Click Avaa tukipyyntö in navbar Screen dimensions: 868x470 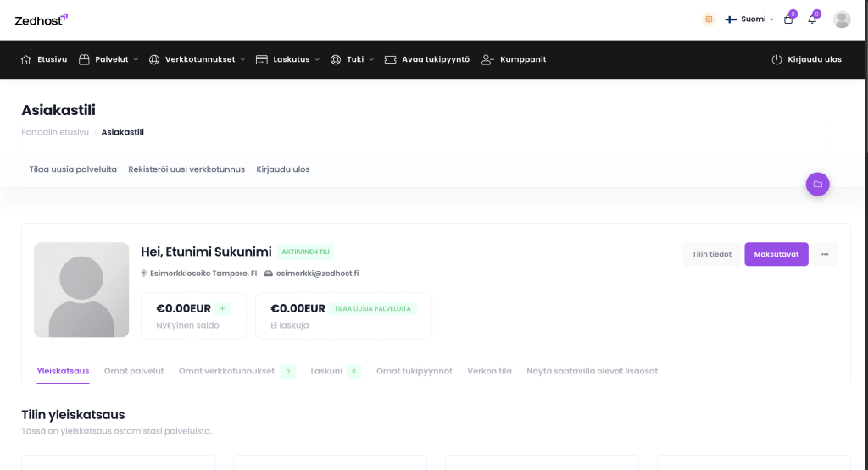(426, 59)
